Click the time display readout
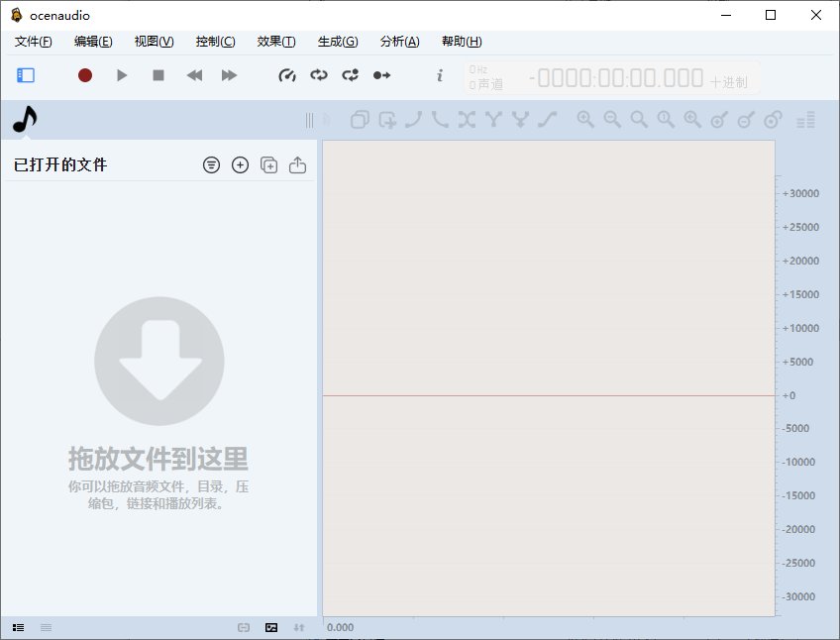The width and height of the screenshot is (840, 640). click(x=616, y=78)
